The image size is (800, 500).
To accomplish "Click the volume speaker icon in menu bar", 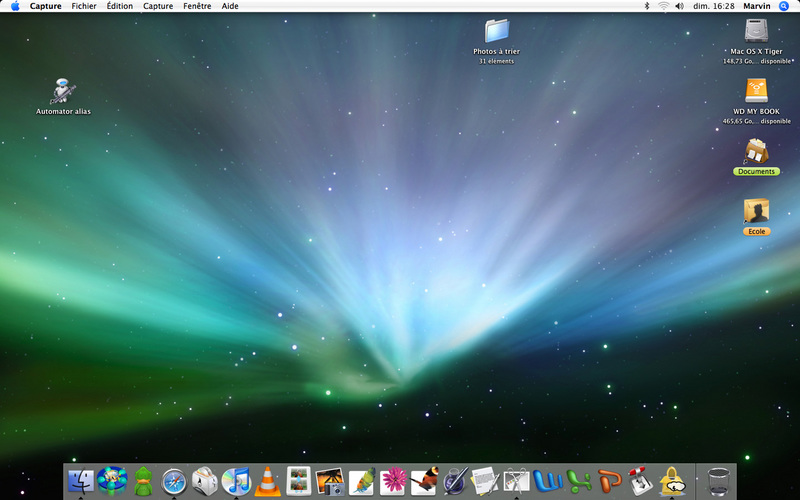I will click(680, 6).
